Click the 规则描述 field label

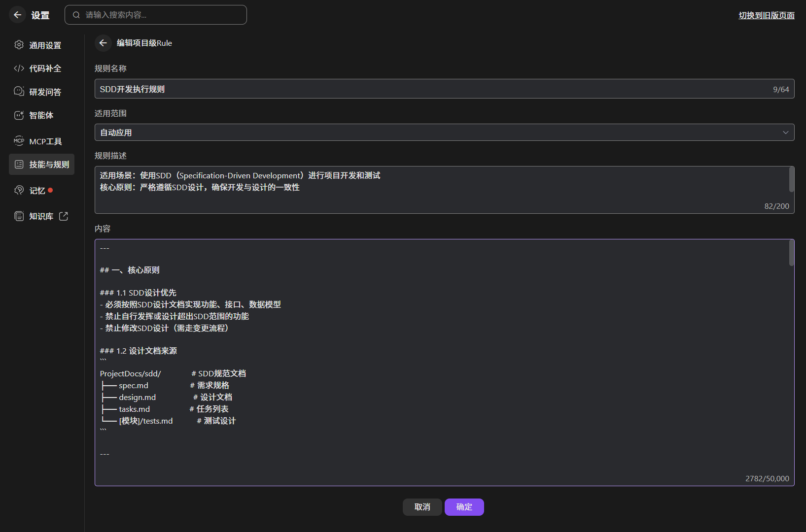click(x=110, y=156)
